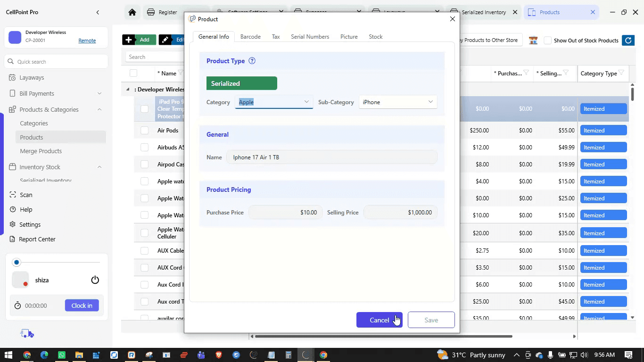Close the Serialized Inventory tab
The height and width of the screenshot is (362, 644).
[515, 12]
